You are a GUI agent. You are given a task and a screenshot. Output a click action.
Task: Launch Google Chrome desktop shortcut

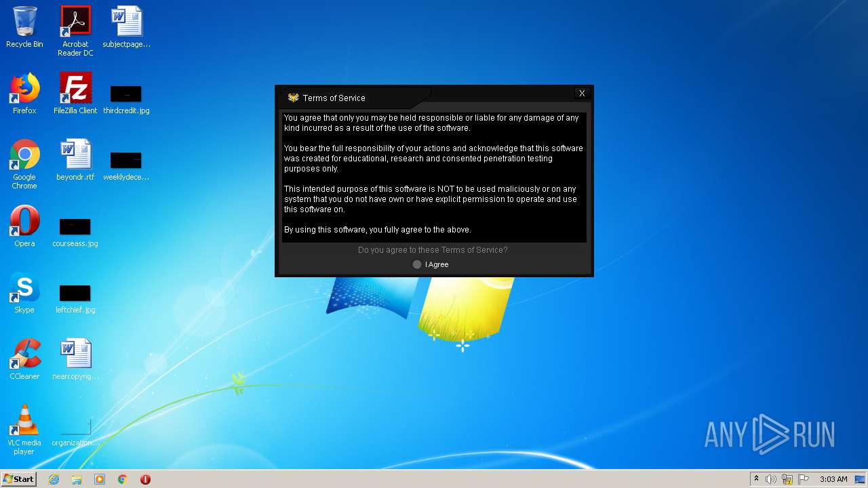(x=24, y=164)
